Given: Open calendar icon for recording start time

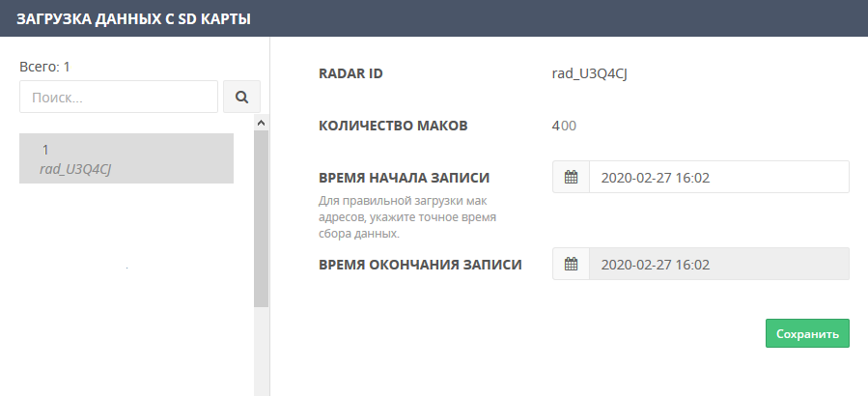Looking at the screenshot, I should click(x=571, y=177).
